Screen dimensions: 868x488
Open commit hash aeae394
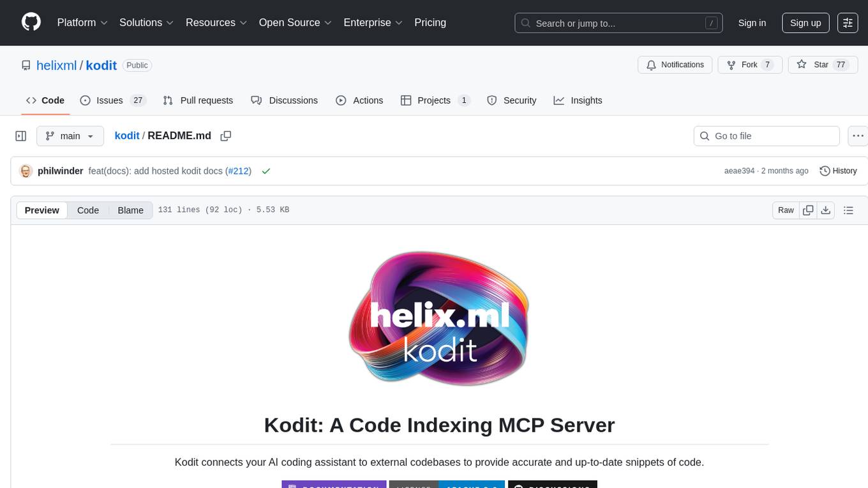(740, 171)
